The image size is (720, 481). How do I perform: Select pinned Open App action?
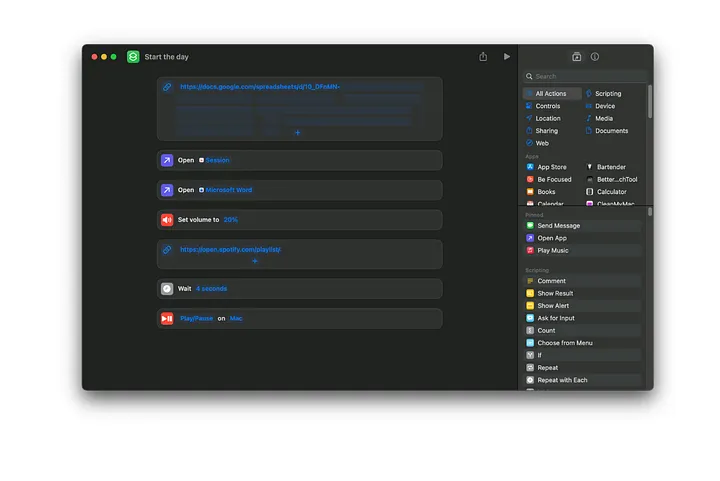(x=583, y=238)
